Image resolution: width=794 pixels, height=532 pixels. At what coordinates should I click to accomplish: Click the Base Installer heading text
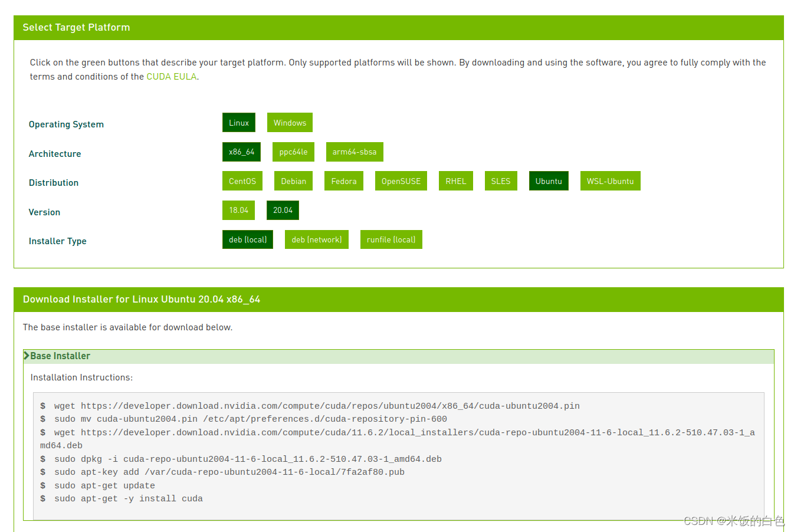[x=60, y=356]
